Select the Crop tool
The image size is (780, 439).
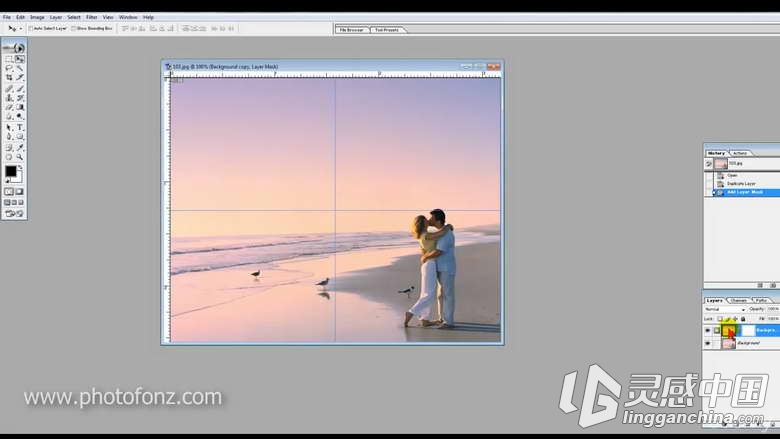8,77
